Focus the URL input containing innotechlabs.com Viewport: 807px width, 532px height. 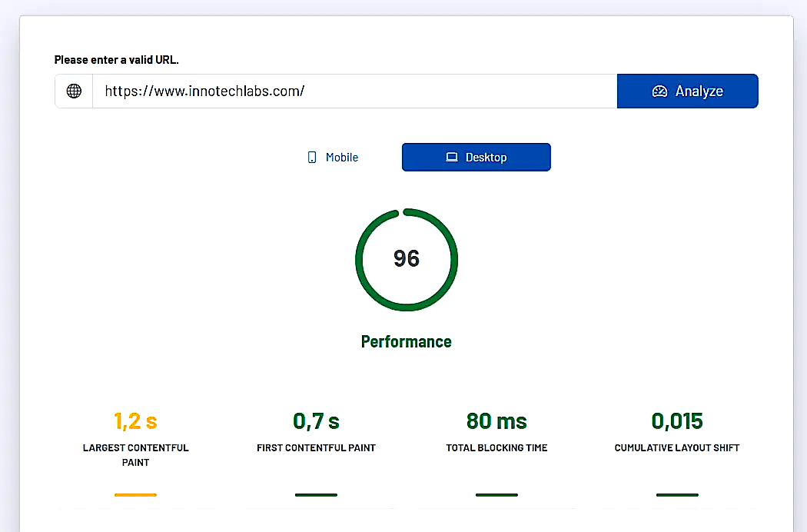[354, 91]
